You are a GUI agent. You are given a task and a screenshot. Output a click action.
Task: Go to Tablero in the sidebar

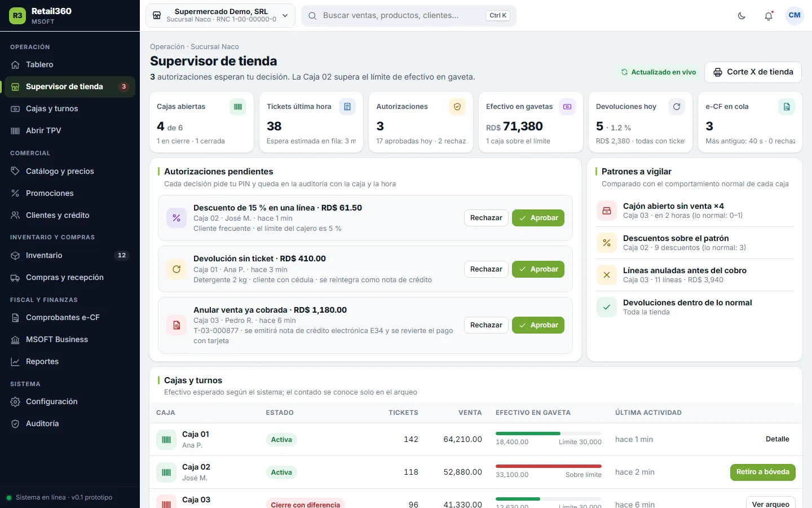coord(70,64)
